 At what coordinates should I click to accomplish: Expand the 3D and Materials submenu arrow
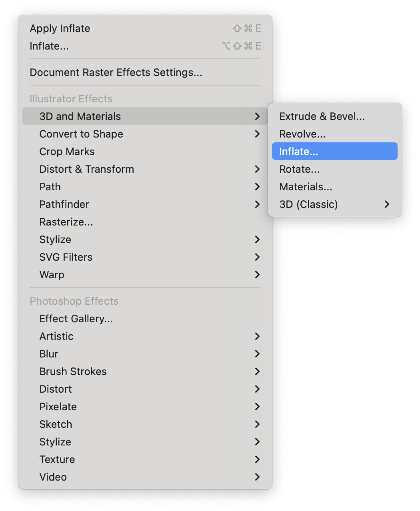pyautogui.click(x=257, y=116)
